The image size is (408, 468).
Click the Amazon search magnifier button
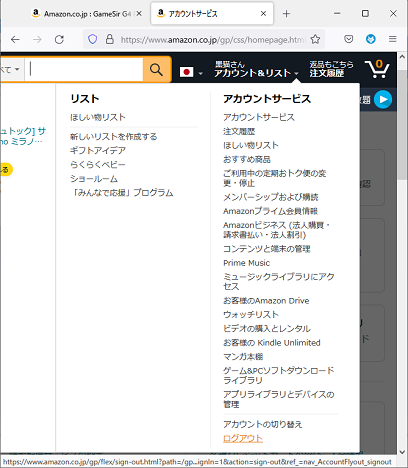point(156,70)
